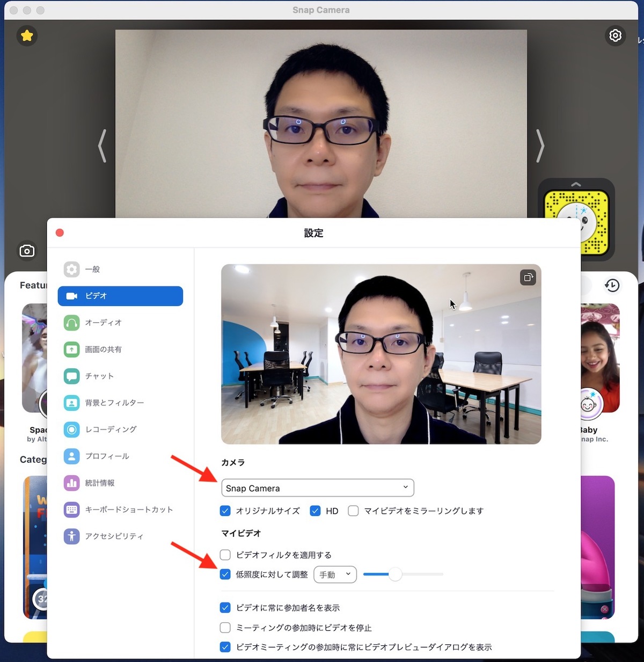644x662 pixels.
Task: Toggle ビデオに常に参加者名を表示 checkbox
Action: point(225,608)
